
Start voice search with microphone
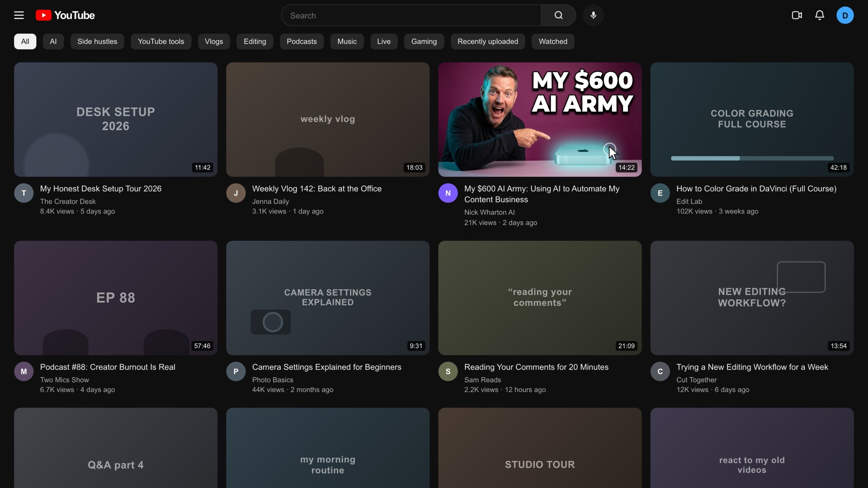593,15
